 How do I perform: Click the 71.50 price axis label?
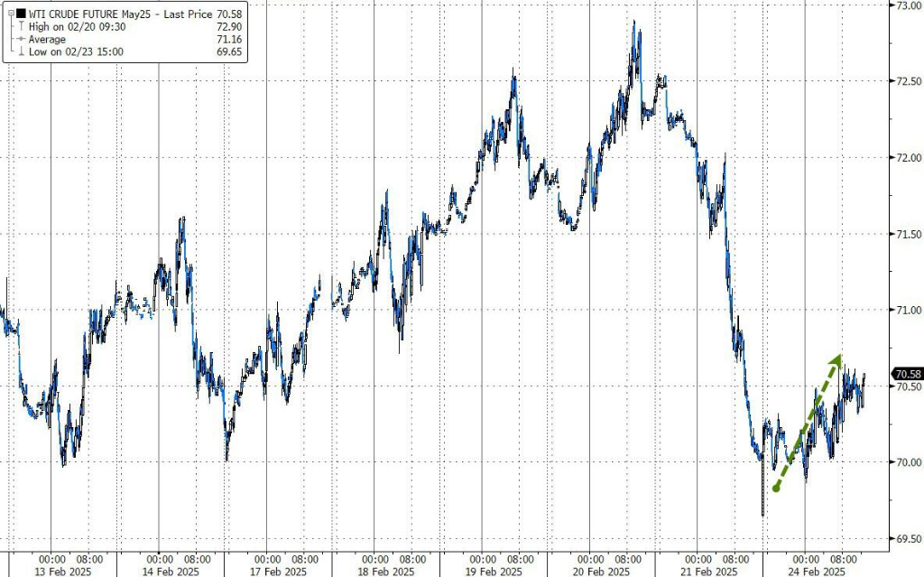pos(908,234)
